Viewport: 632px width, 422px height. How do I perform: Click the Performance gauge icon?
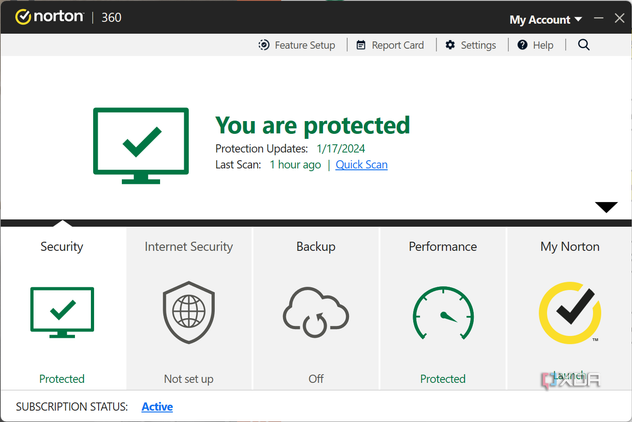[443, 313]
